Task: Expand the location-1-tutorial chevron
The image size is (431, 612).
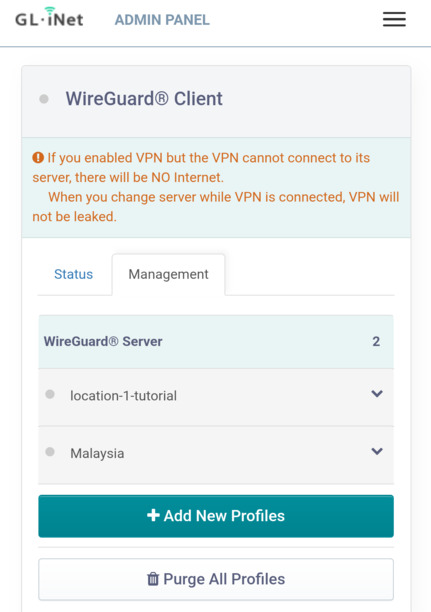Action: pyautogui.click(x=377, y=393)
